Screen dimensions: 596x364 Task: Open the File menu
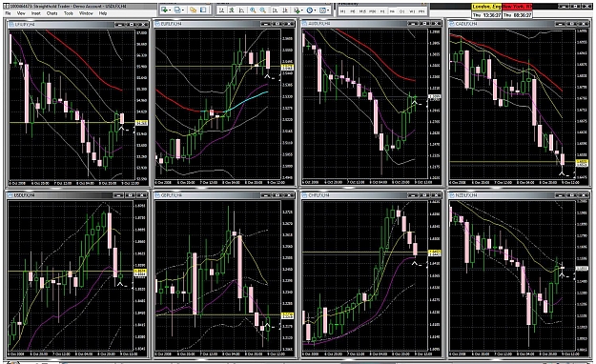[8, 13]
